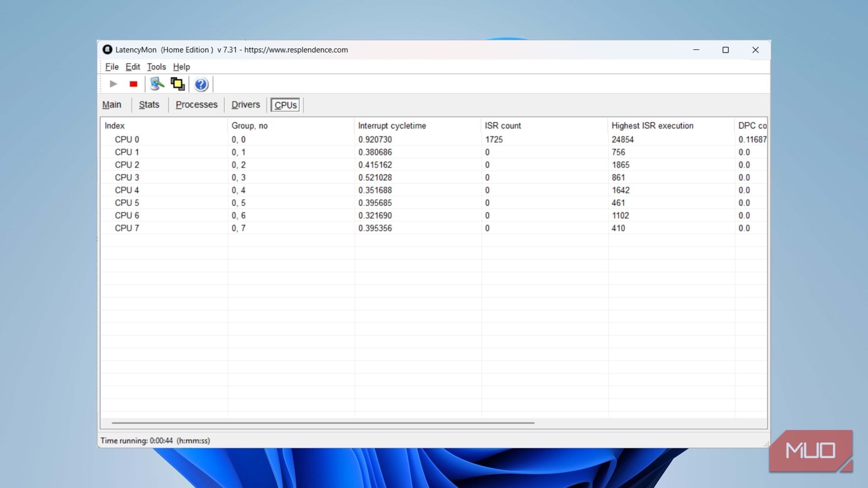Viewport: 868px width, 488px height.
Task: Select the CPU 7 row
Action: pyautogui.click(x=434, y=228)
